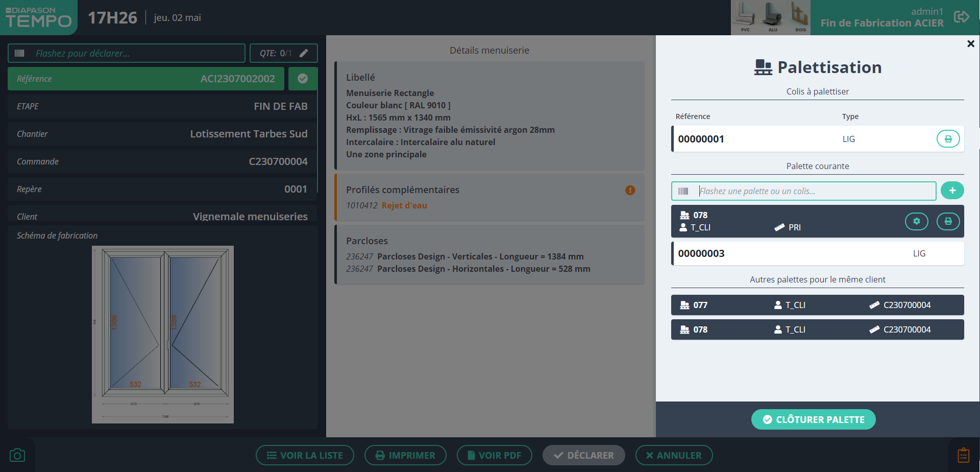This screenshot has height=472, width=980.
Task: Click the Annuler button
Action: (x=674, y=455)
